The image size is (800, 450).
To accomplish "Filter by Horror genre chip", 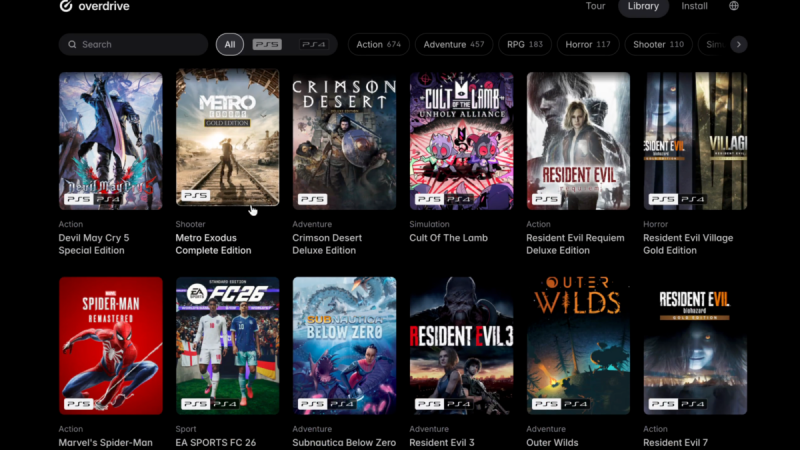I will pos(588,44).
